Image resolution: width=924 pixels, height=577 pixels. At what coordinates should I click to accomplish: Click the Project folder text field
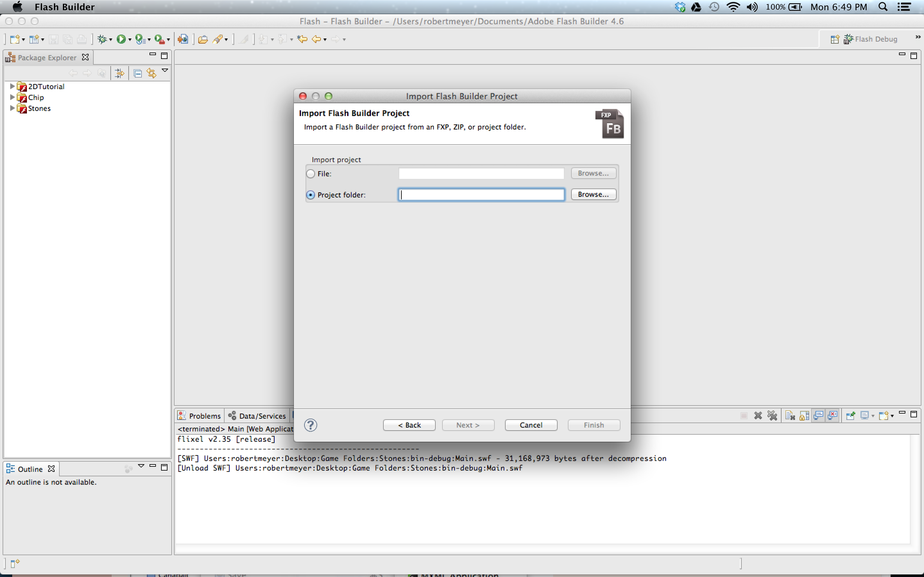tap(481, 195)
